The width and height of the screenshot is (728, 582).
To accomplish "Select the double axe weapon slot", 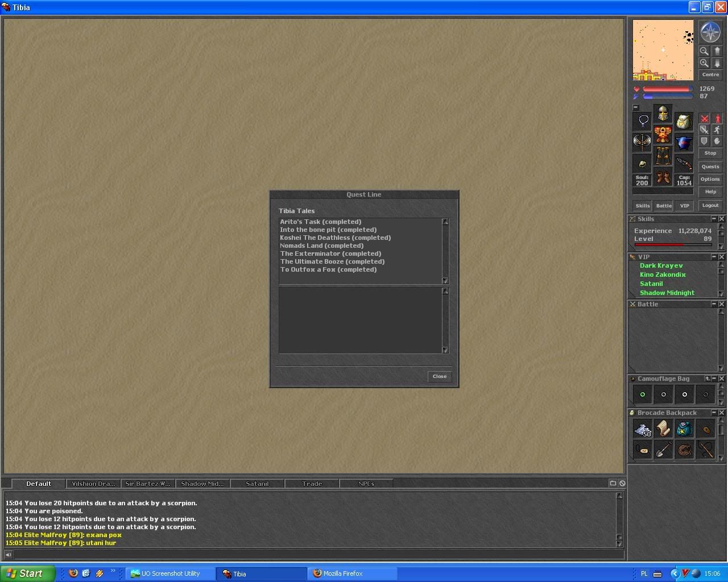I will [x=643, y=142].
